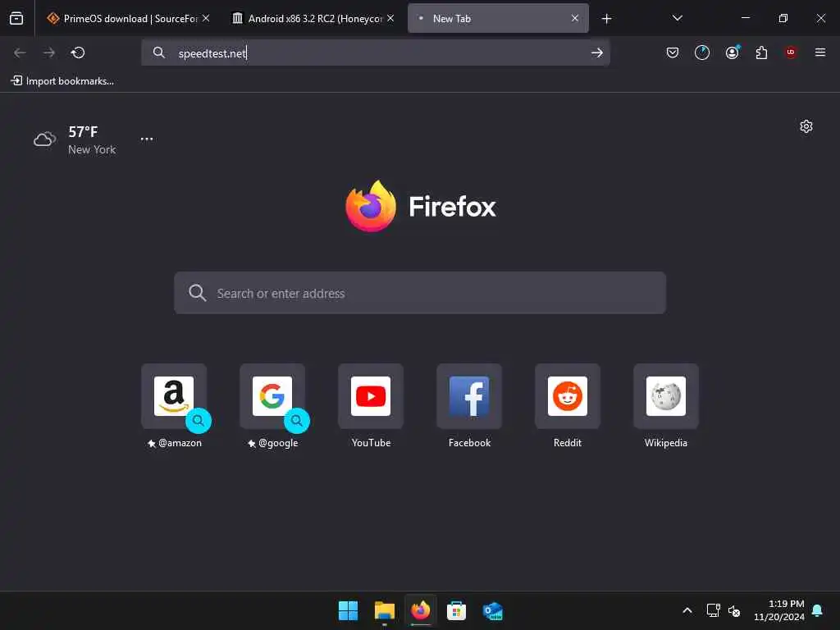Click the search magnifier in address bar
This screenshot has width=840, height=630.
158,52
